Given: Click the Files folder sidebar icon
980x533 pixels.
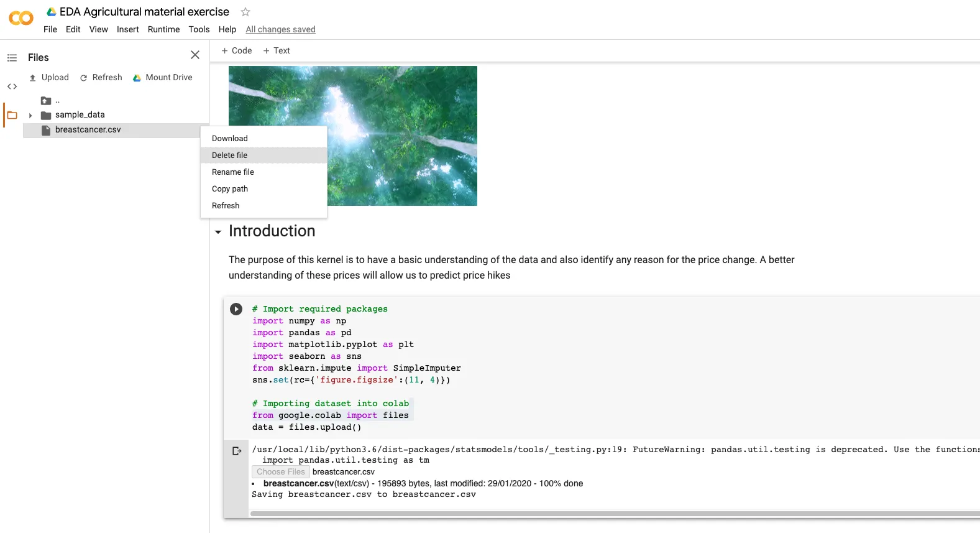Looking at the screenshot, I should (x=12, y=115).
